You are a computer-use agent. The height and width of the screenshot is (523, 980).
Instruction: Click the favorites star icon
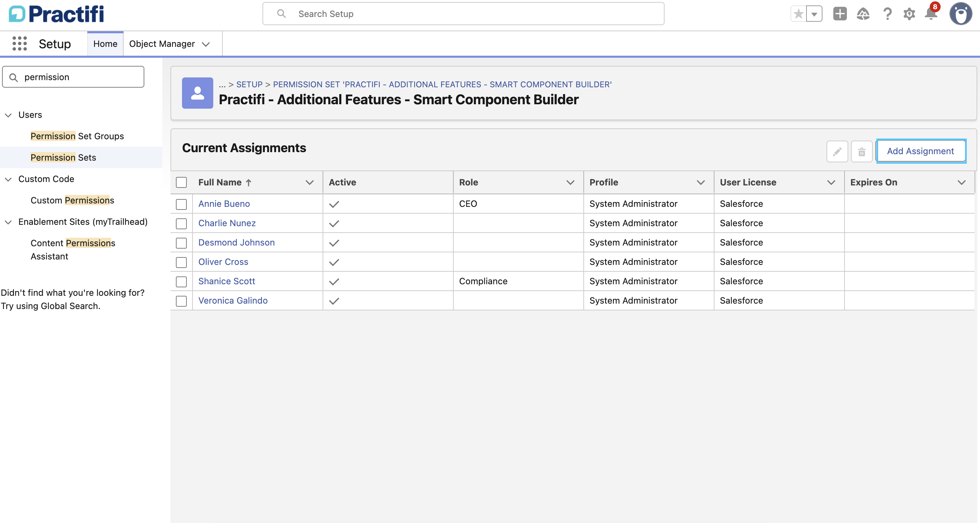(x=799, y=14)
